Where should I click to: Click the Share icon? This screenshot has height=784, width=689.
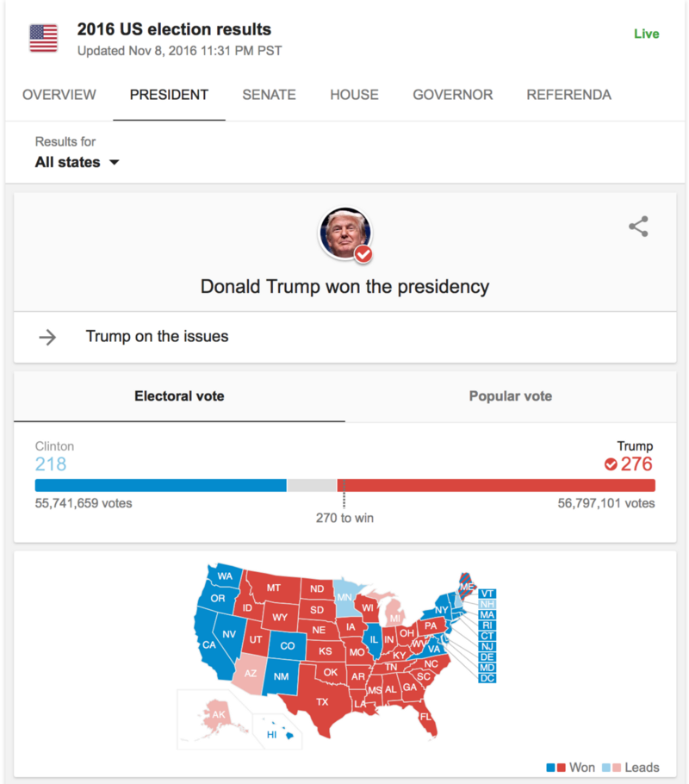(636, 227)
